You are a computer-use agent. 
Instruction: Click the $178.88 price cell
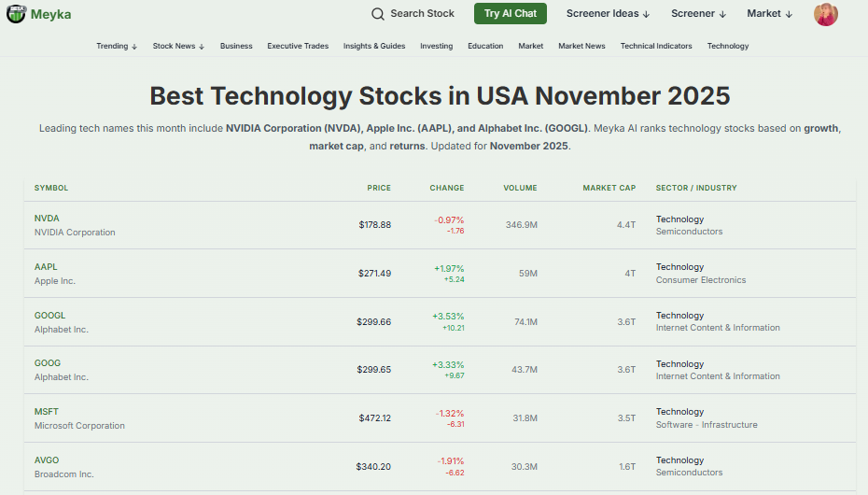[375, 225]
